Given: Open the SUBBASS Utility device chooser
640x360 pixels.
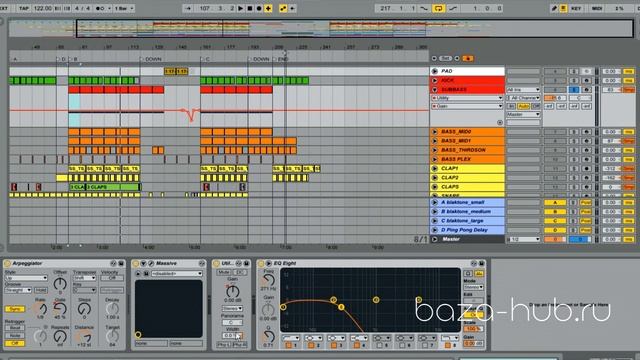Looking at the screenshot, I should (467, 98).
